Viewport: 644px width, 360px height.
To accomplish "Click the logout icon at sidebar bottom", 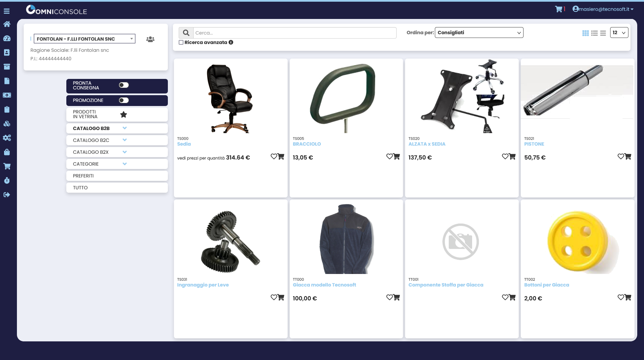I will pos(7,194).
